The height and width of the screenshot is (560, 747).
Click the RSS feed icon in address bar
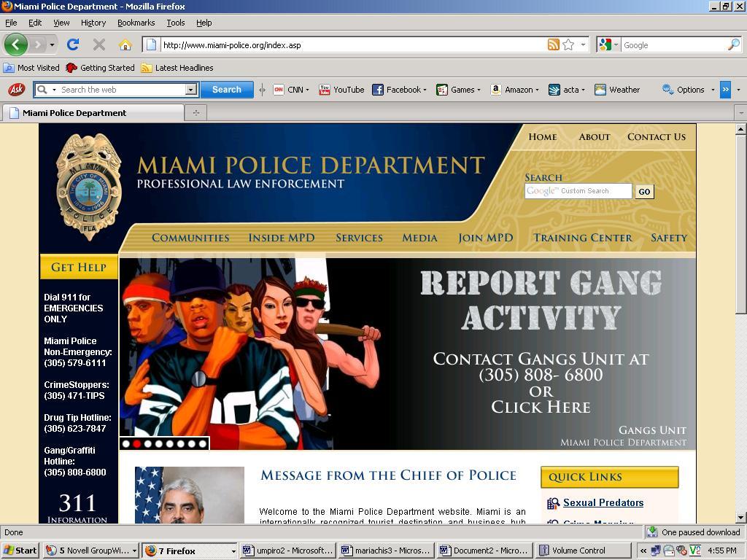553,44
